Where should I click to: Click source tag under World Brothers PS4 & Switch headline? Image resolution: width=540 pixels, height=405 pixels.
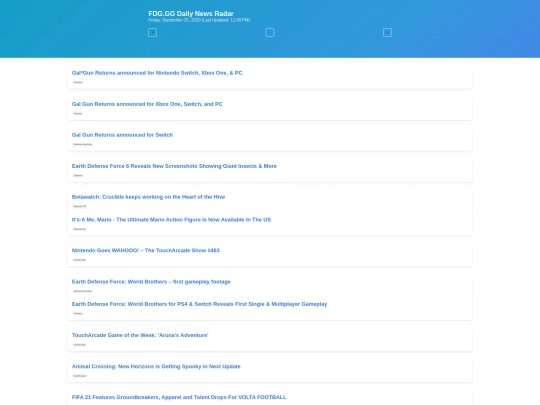pos(78,313)
